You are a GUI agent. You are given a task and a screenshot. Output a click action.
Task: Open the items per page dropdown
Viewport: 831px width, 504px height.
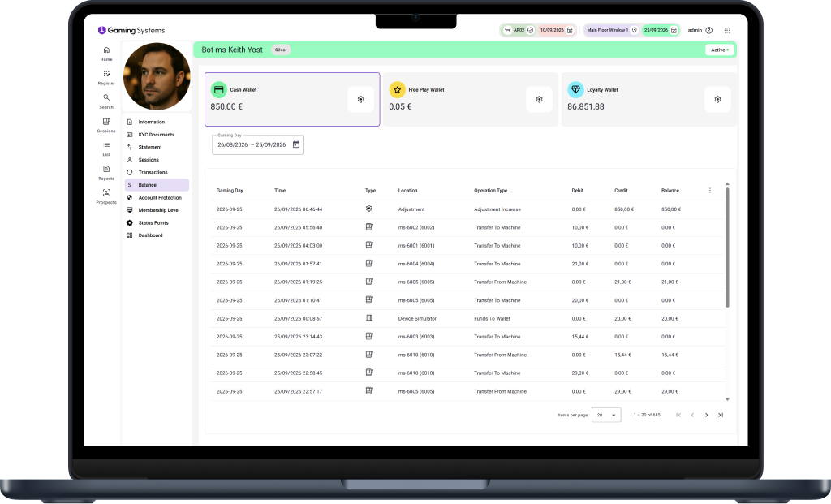coord(606,415)
